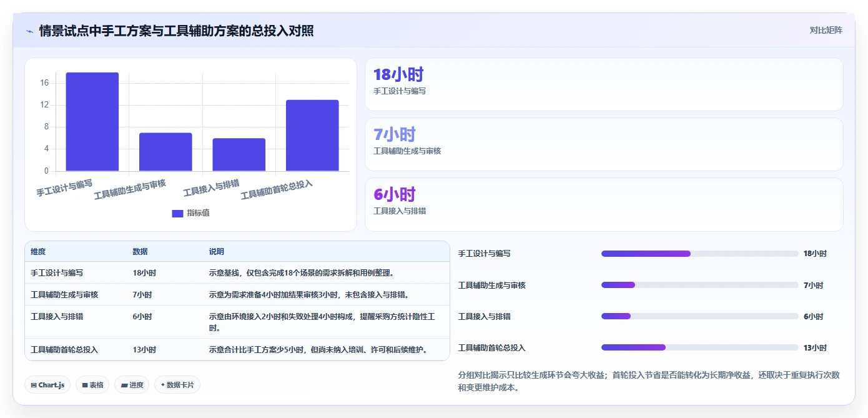Click the 手工设计与编写 bar in the chart
This screenshot has height=418, width=868.
92,122
